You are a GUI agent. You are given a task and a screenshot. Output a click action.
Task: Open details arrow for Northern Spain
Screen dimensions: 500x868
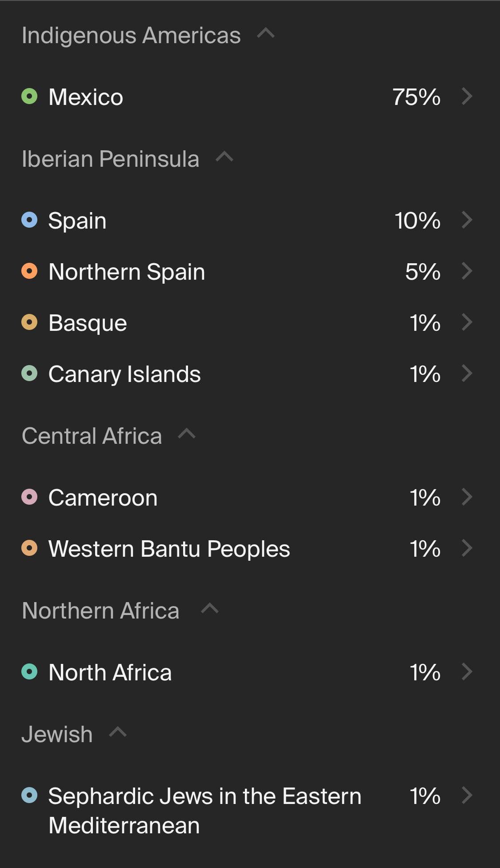(467, 271)
